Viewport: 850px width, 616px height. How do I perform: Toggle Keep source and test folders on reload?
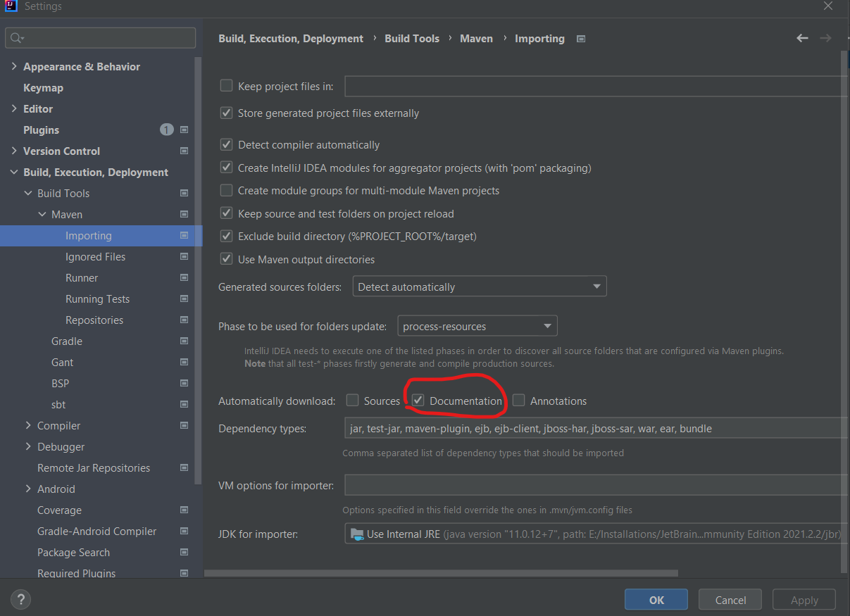[226, 213]
